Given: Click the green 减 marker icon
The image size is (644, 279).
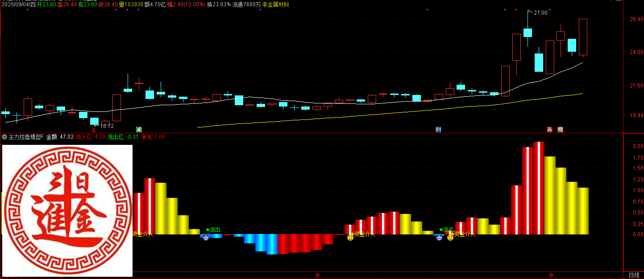Looking at the screenshot, I should [x=139, y=130].
